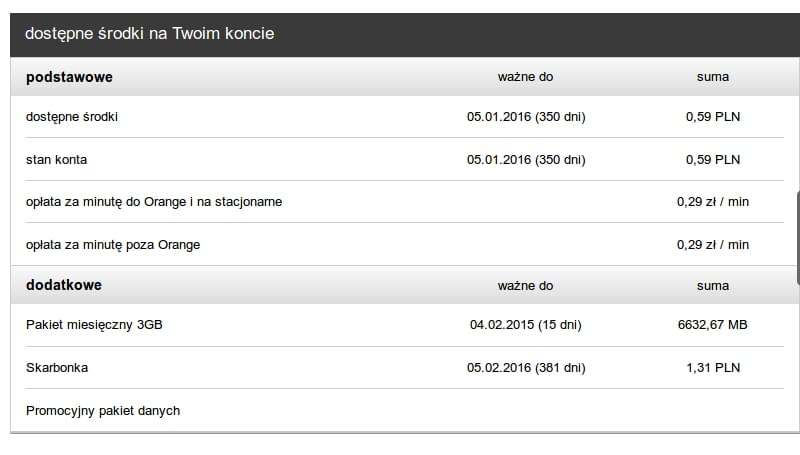This screenshot has width=800, height=455.
Task: Click 'suma' column header under dodatkowe
Action: (713, 286)
